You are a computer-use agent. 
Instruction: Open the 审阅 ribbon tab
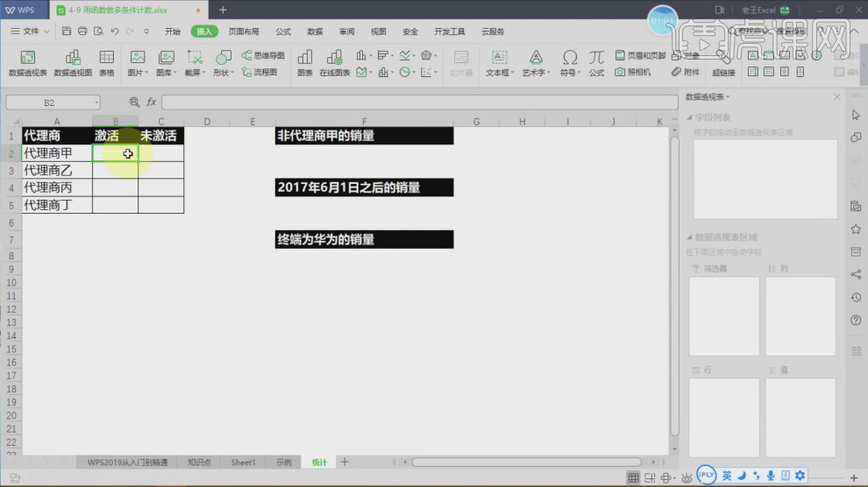[x=346, y=32]
